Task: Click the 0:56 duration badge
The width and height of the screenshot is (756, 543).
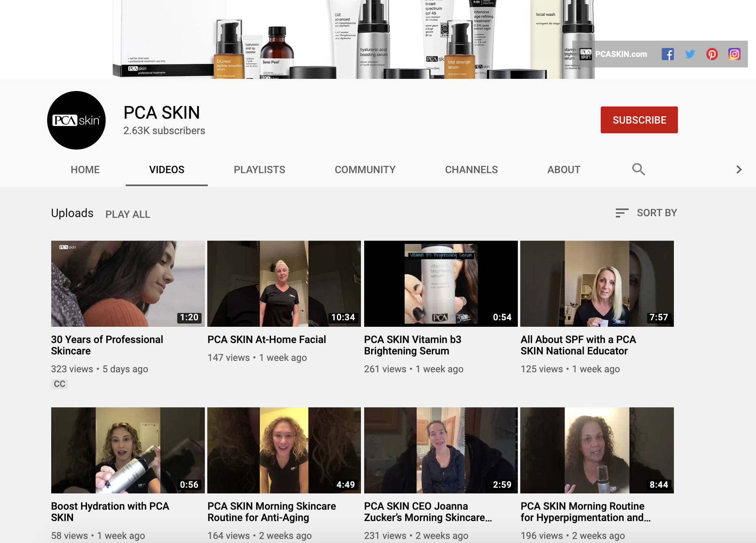Action: coord(189,484)
